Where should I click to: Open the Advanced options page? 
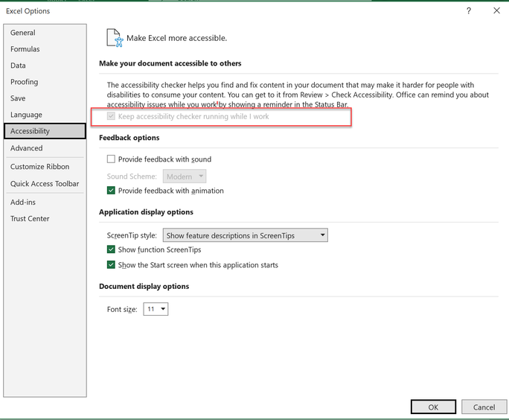click(45, 148)
